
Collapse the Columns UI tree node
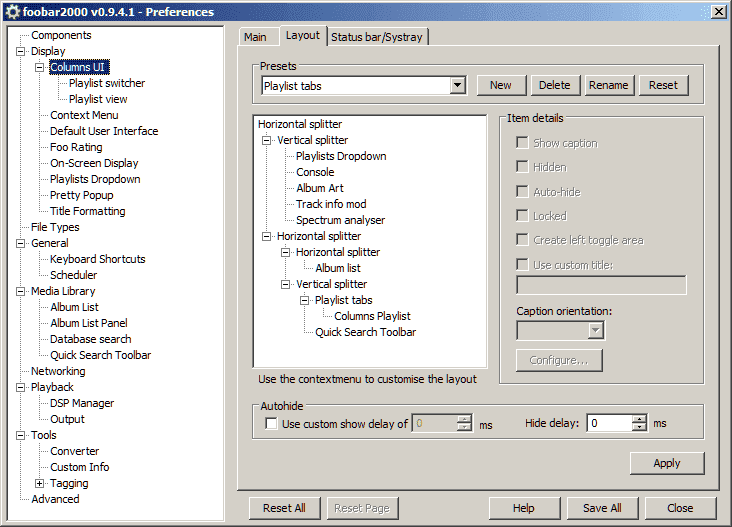click(x=40, y=67)
